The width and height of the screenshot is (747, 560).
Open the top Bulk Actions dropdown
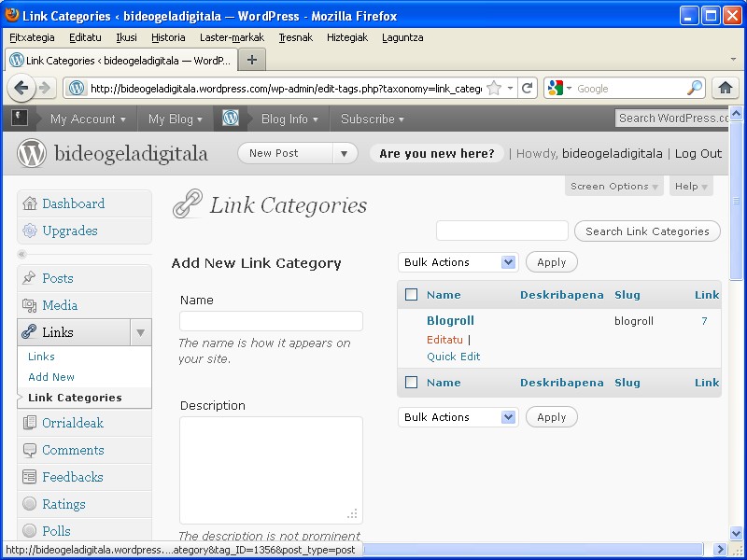pyautogui.click(x=458, y=262)
